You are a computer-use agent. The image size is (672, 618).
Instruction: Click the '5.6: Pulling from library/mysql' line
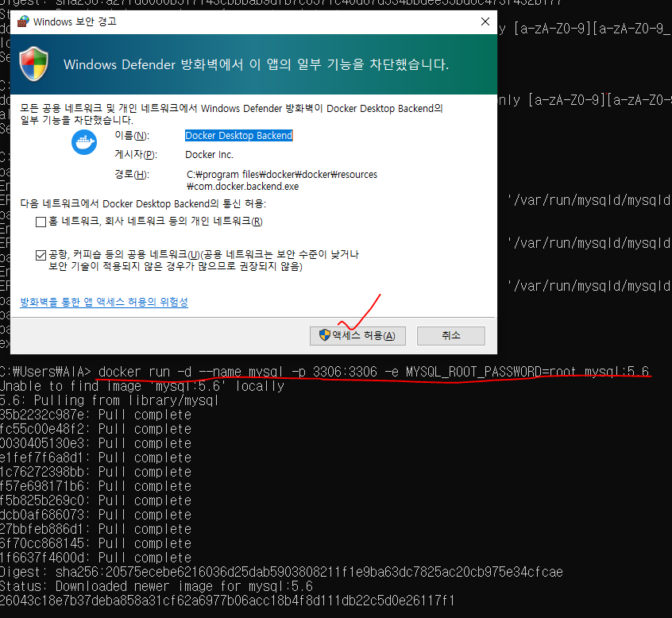point(110,400)
